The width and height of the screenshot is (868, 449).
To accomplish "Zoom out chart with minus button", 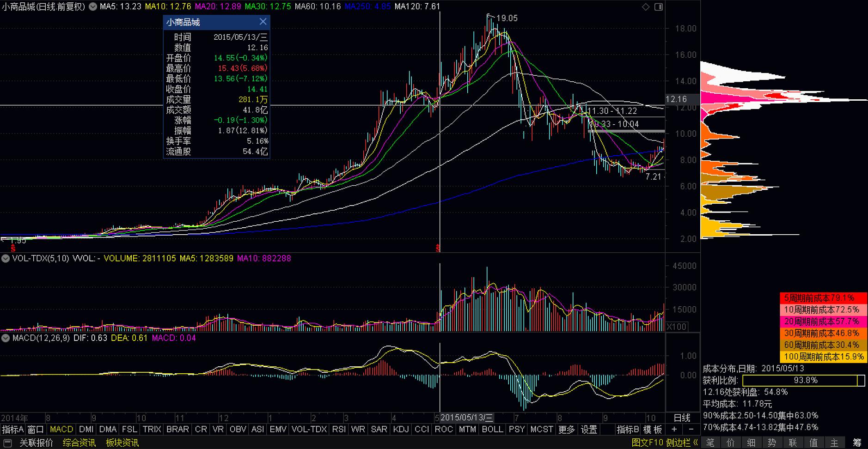I will (x=692, y=429).
